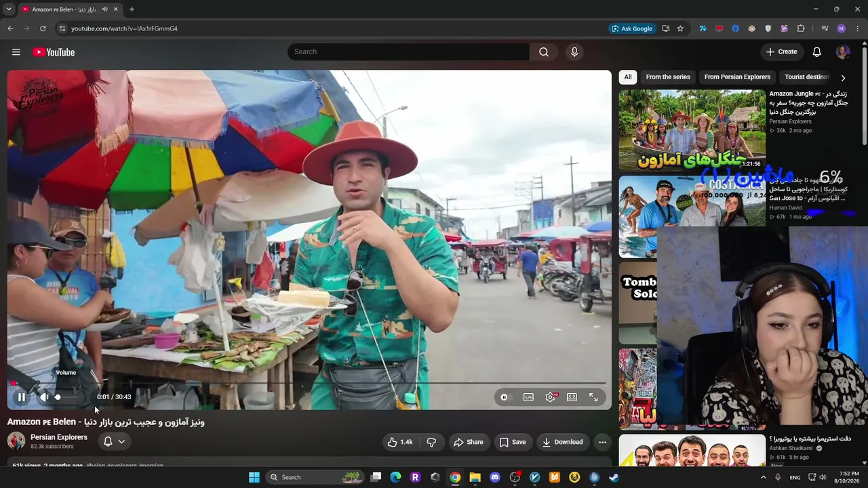Mute the tab via its speaker icon

(105, 9)
